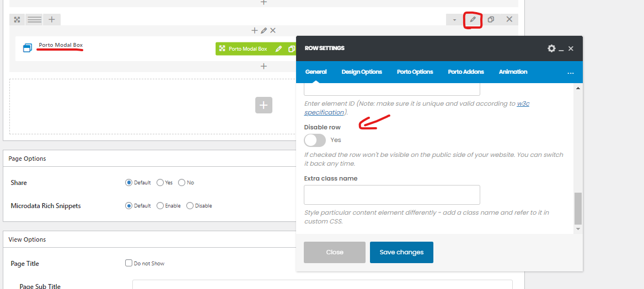Click the Page Sub Title input
The image size is (644, 289).
coord(323,285)
